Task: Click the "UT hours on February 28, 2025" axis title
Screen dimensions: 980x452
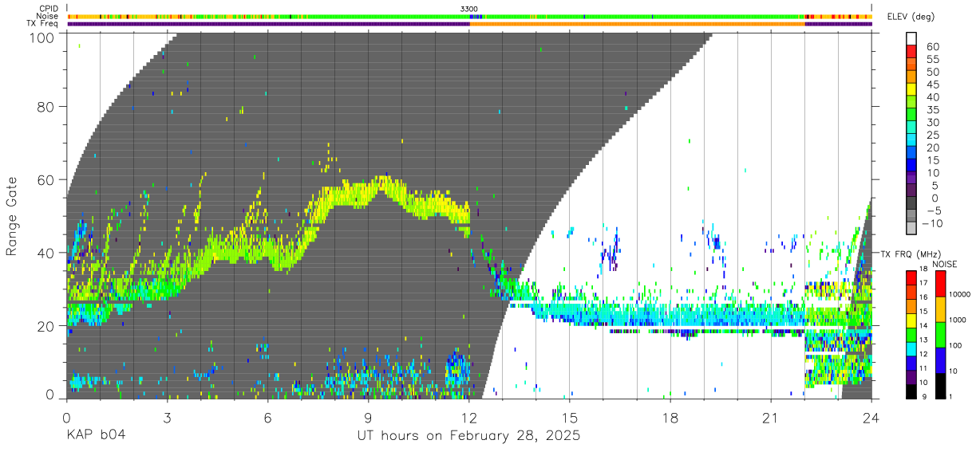Action: 468,436
